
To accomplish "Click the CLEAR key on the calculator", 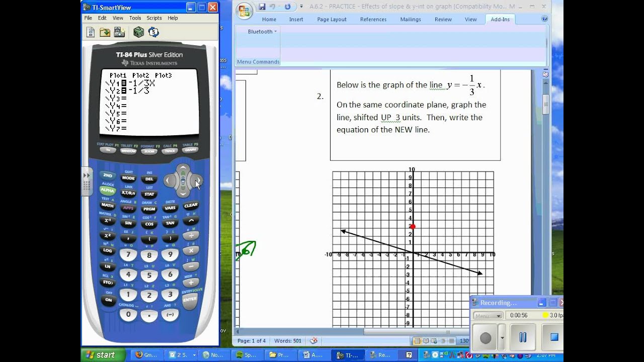I will (x=191, y=205).
